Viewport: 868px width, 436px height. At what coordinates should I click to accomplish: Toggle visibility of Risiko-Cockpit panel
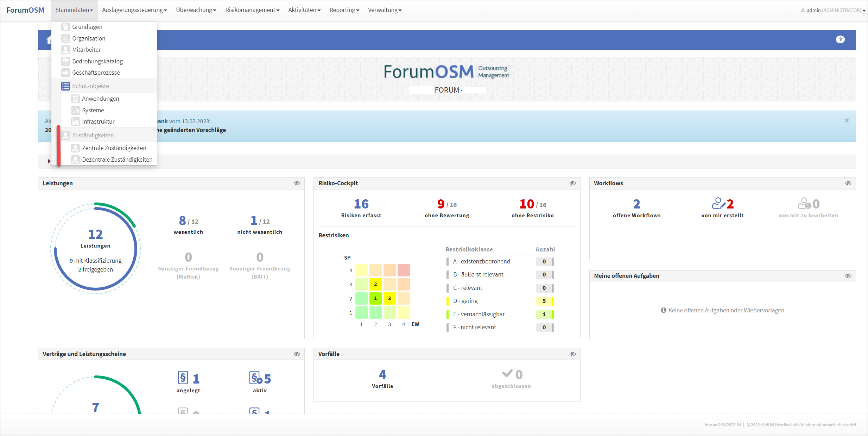coord(573,183)
